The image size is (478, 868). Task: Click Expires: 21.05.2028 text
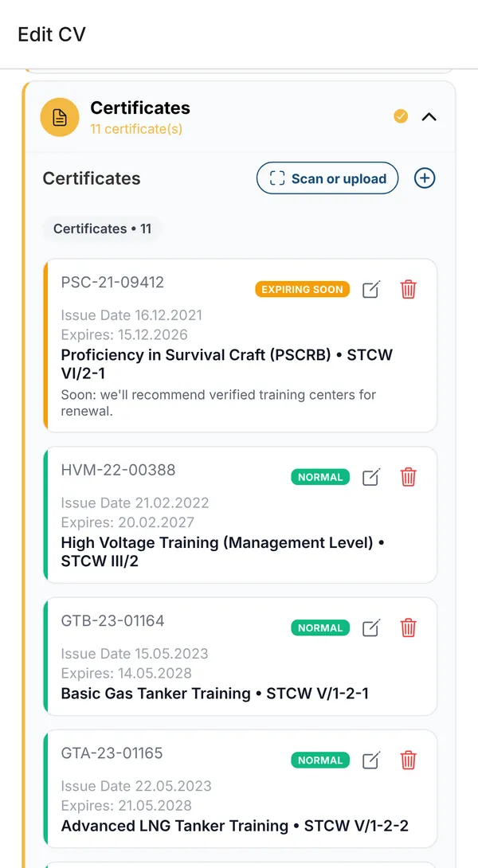pyautogui.click(x=127, y=805)
